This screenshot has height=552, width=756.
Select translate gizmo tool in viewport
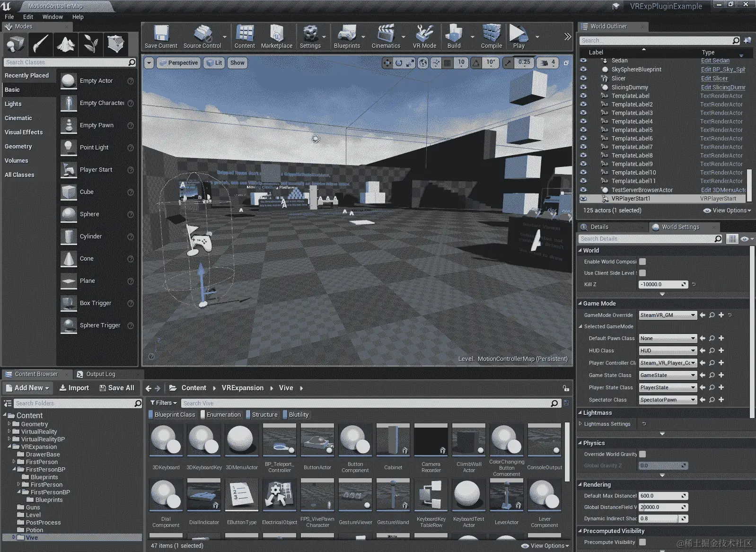click(x=387, y=63)
